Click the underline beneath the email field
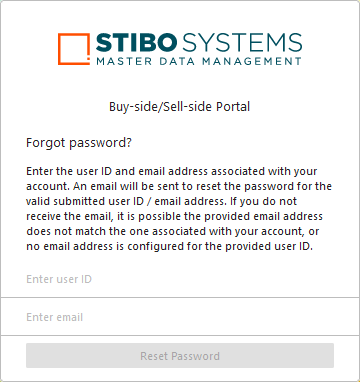 pyautogui.click(x=180, y=335)
